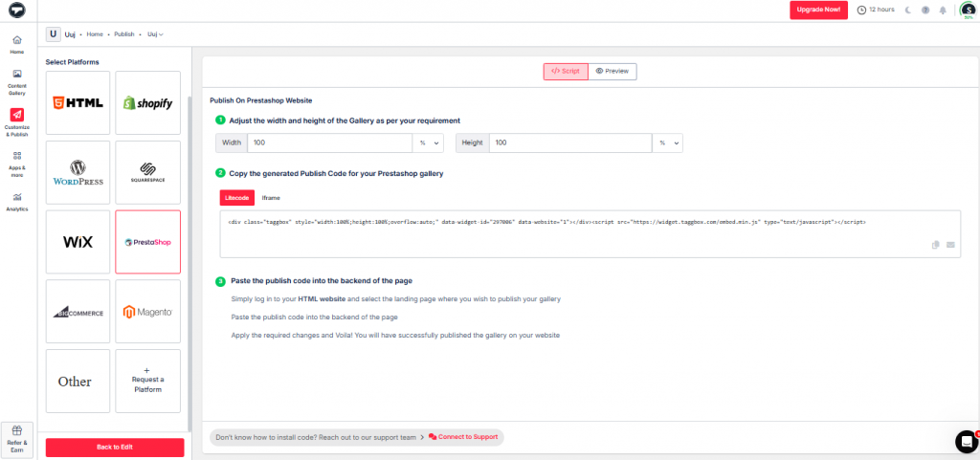Viewport: 980px width, 460px height.
Task: Select the HTML platform tile
Action: coord(78,103)
